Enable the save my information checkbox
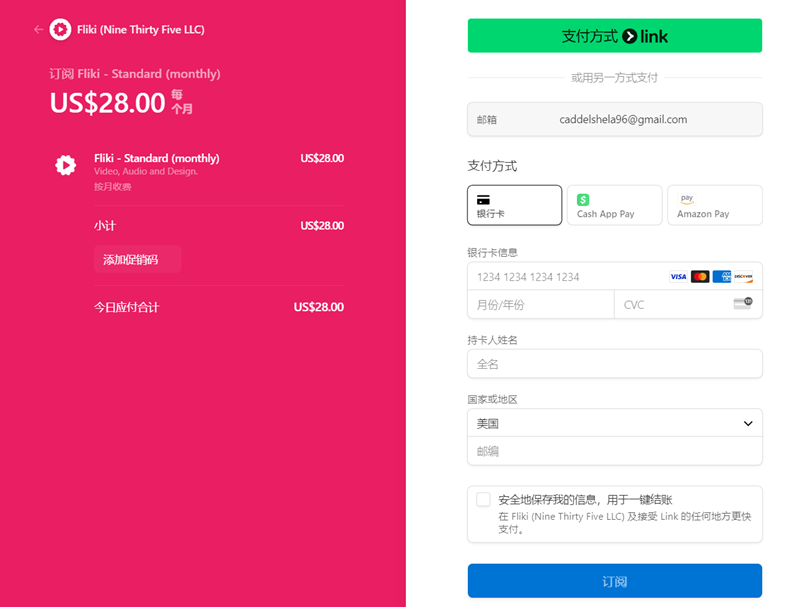The image size is (800, 607). tap(484, 500)
